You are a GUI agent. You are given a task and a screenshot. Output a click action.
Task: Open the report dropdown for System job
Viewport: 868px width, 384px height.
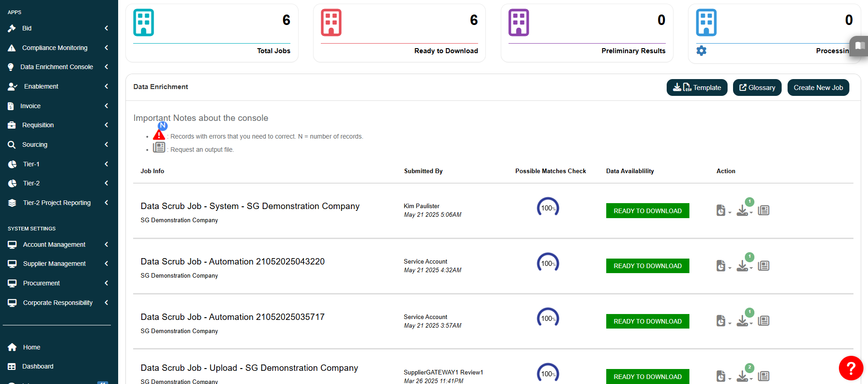(723, 210)
